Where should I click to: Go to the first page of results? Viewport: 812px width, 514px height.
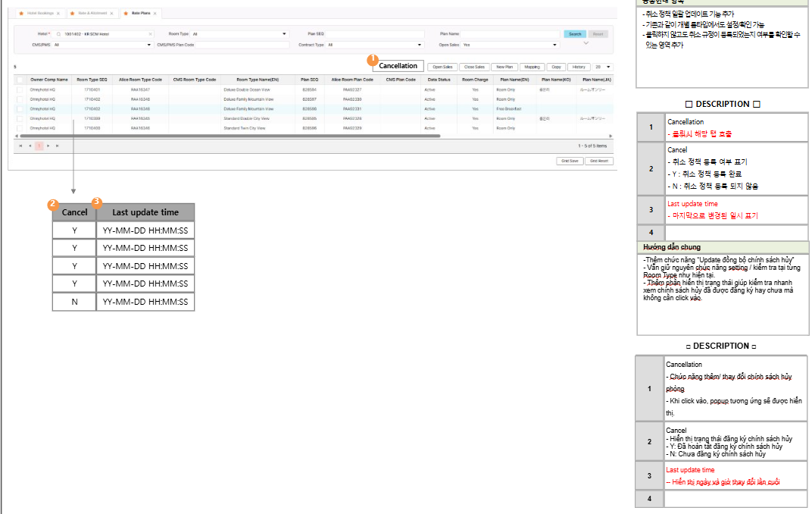[x=20, y=146]
